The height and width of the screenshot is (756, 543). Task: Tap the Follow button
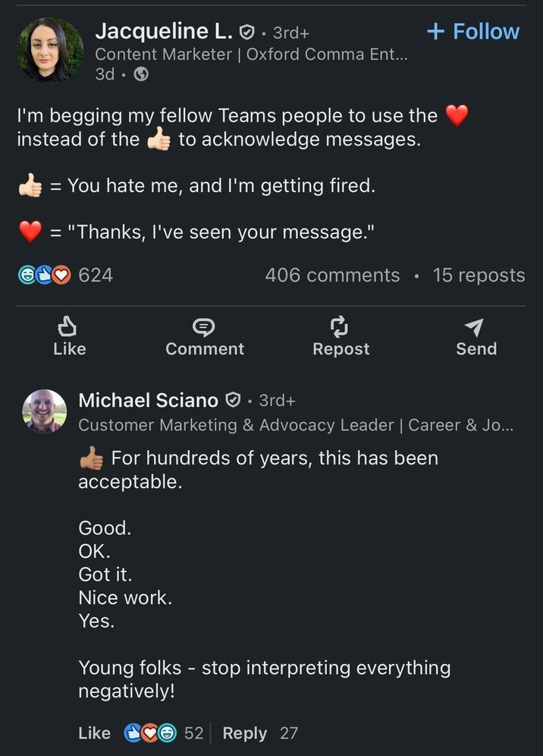tap(472, 32)
